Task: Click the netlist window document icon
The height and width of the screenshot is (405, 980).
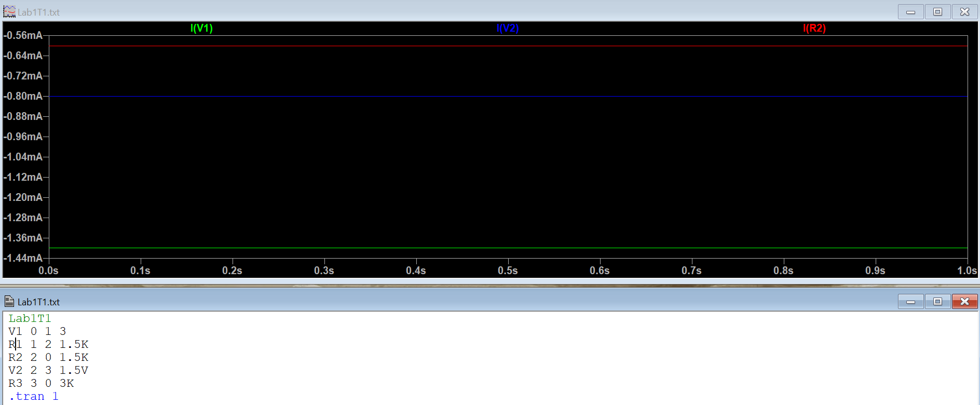Action: [x=9, y=301]
